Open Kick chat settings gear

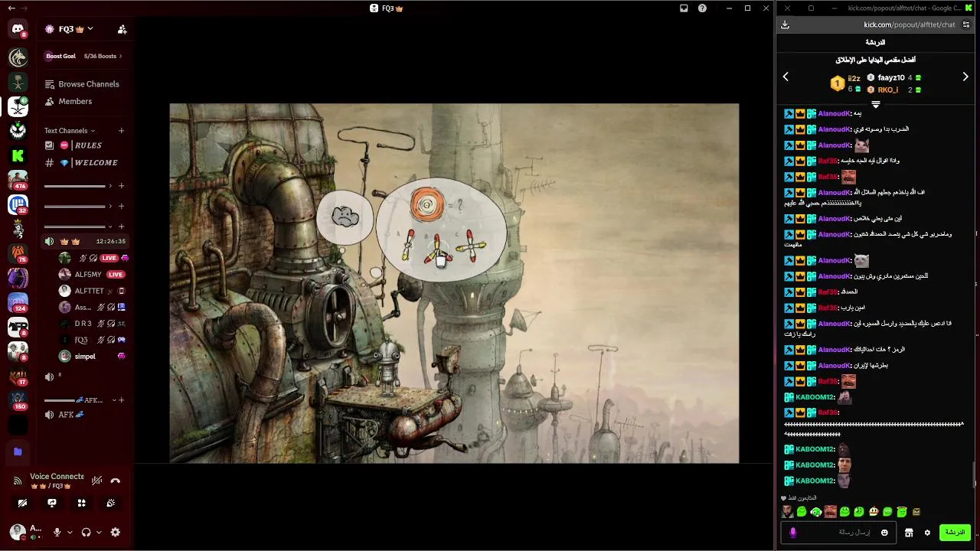pyautogui.click(x=927, y=533)
